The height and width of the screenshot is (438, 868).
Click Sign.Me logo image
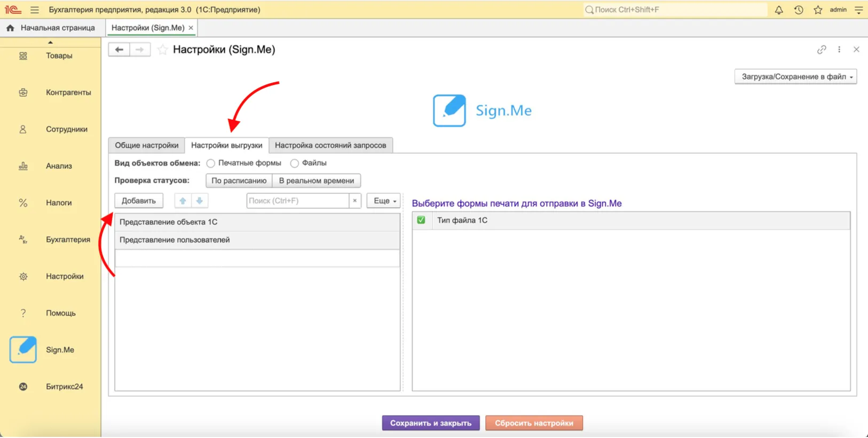[x=482, y=111]
